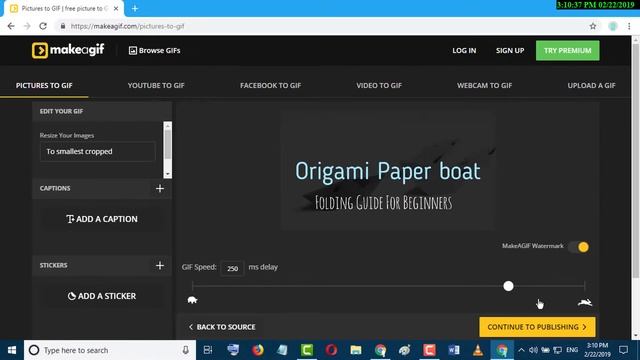Screen dimensions: 640x360
Task: Switch to FACEBOOK TO GIF tab
Action: [x=270, y=85]
